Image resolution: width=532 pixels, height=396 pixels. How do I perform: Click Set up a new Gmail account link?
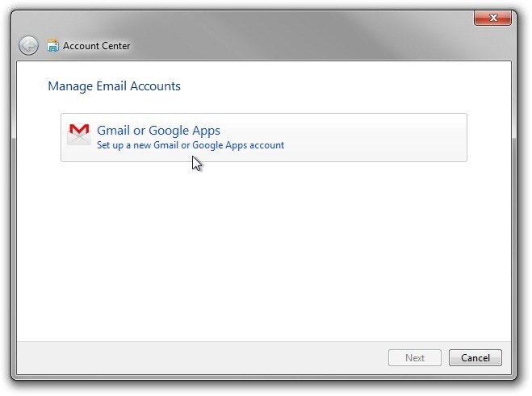pos(191,145)
